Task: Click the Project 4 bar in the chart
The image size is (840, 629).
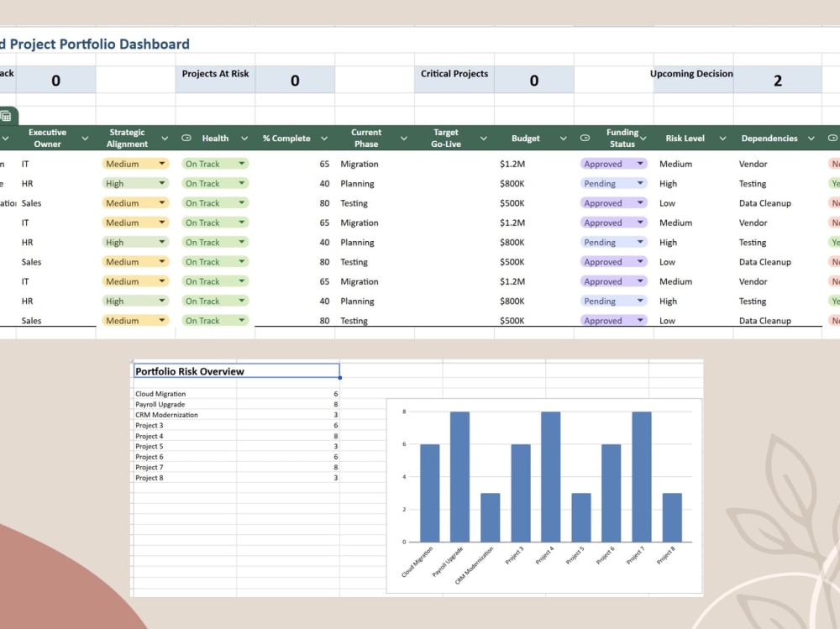Action: 551,477
